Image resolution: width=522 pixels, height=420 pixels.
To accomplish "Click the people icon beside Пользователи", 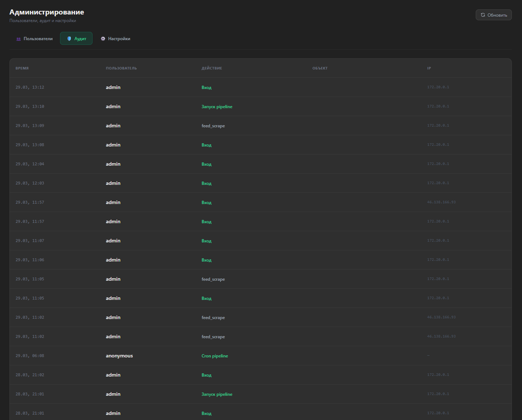I will tap(18, 39).
